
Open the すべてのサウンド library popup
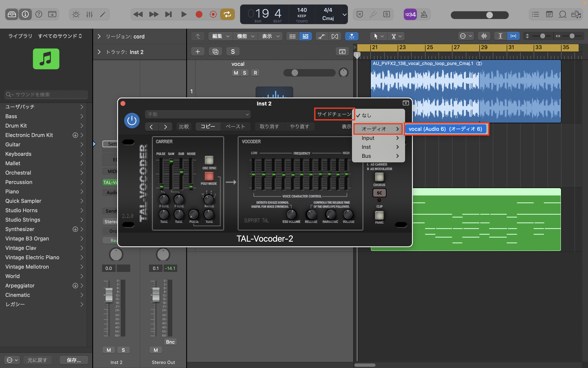click(x=60, y=36)
